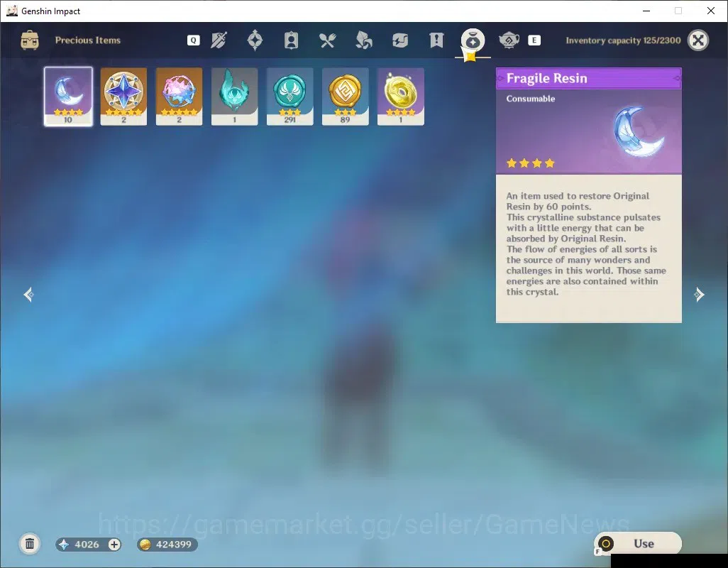Click the plus to add Primogems

[114, 545]
